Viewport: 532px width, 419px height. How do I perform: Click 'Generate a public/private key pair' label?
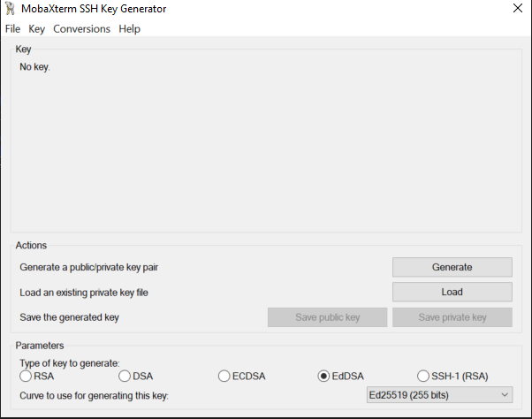tap(89, 267)
